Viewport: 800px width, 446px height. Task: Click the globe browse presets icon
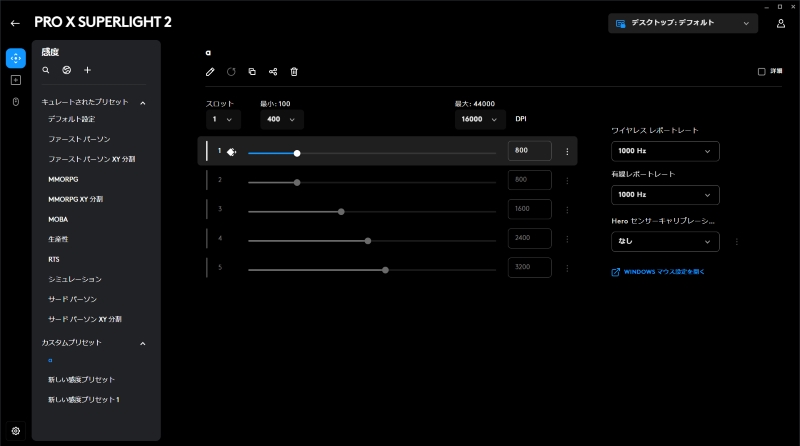tap(66, 70)
